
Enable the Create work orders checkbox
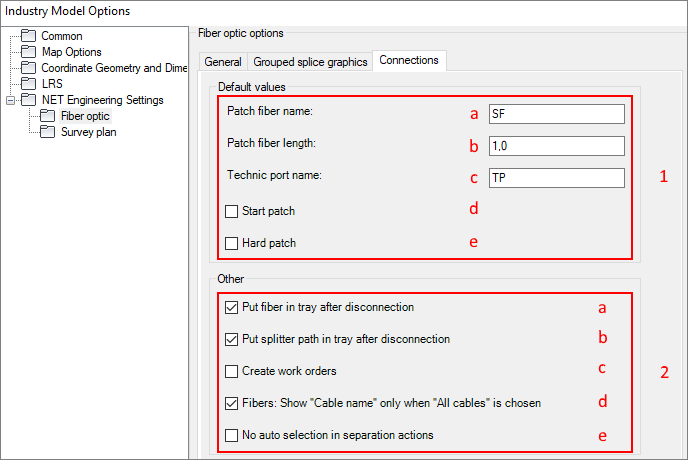coord(232,371)
